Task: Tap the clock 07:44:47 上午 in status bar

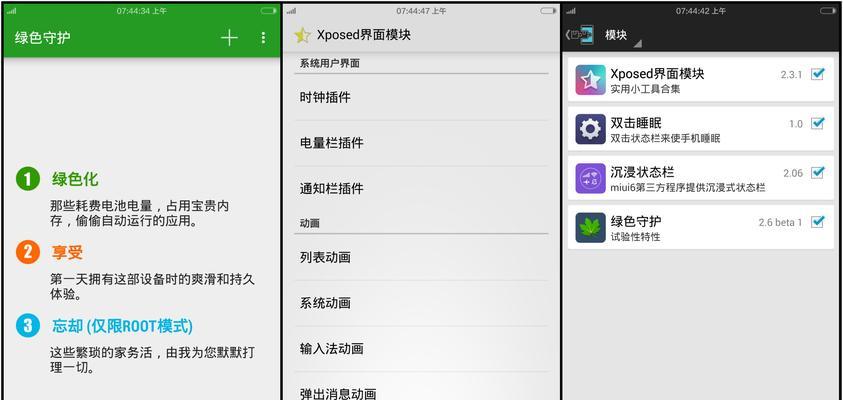Action: [x=422, y=11]
